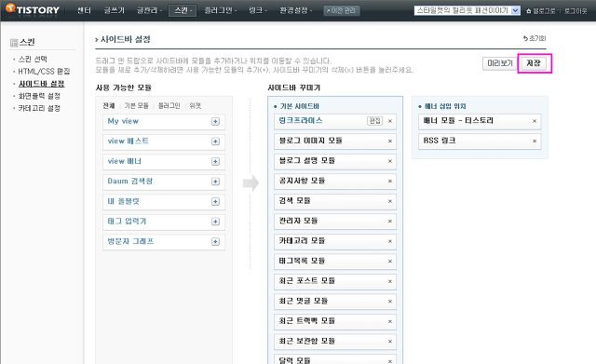
Task: Remove 블로그 설명 모듈 from sidebar
Action: point(390,161)
